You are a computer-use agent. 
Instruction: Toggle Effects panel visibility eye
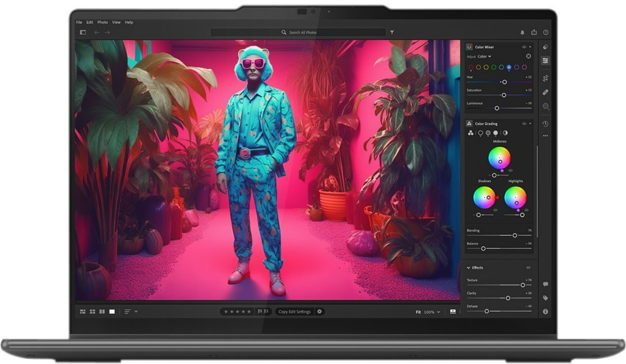pyautogui.click(x=528, y=267)
